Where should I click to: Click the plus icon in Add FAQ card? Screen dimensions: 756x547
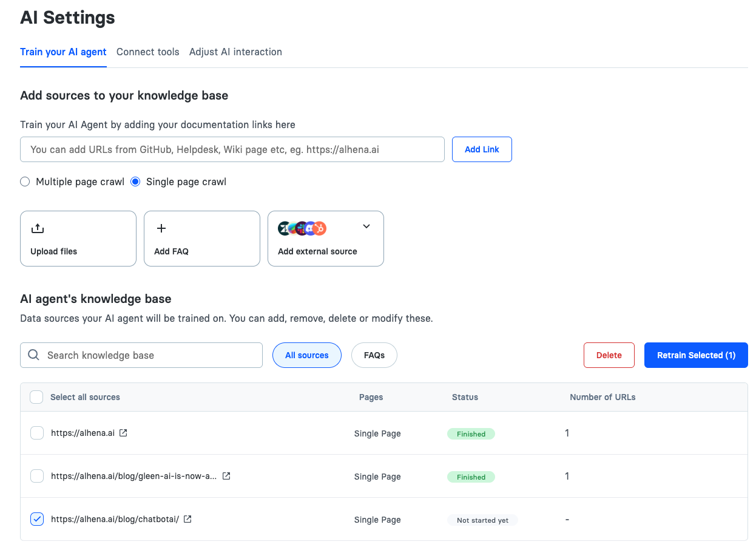point(161,228)
